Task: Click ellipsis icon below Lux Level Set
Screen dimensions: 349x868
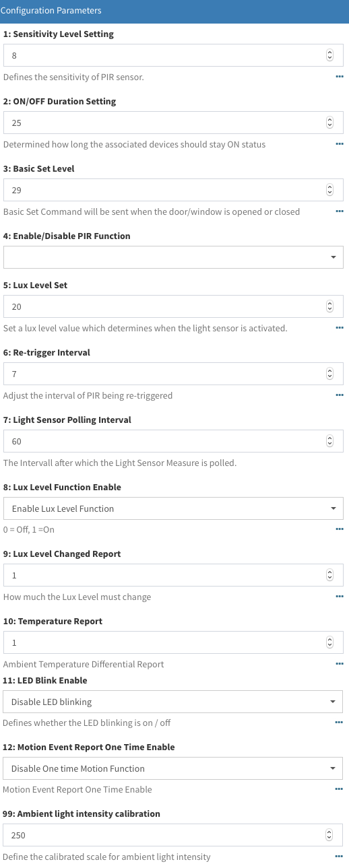Action: (x=340, y=328)
